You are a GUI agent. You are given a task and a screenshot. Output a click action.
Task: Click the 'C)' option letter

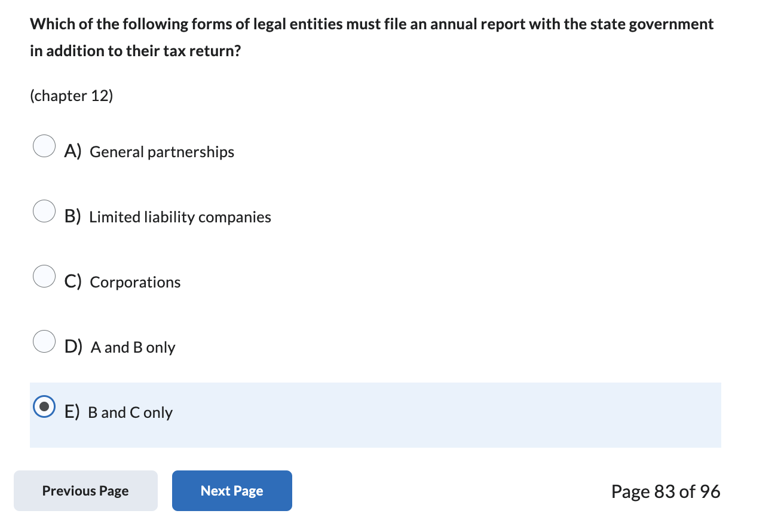click(x=73, y=282)
